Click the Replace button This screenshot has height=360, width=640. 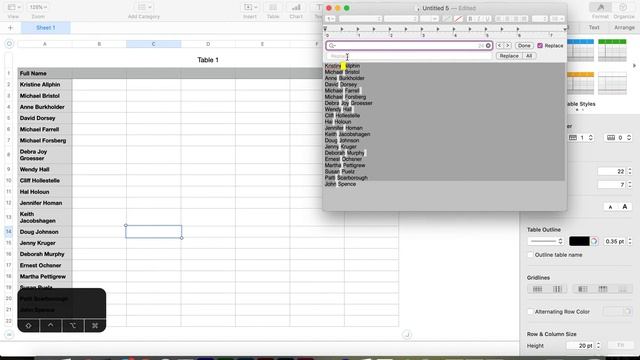509,56
